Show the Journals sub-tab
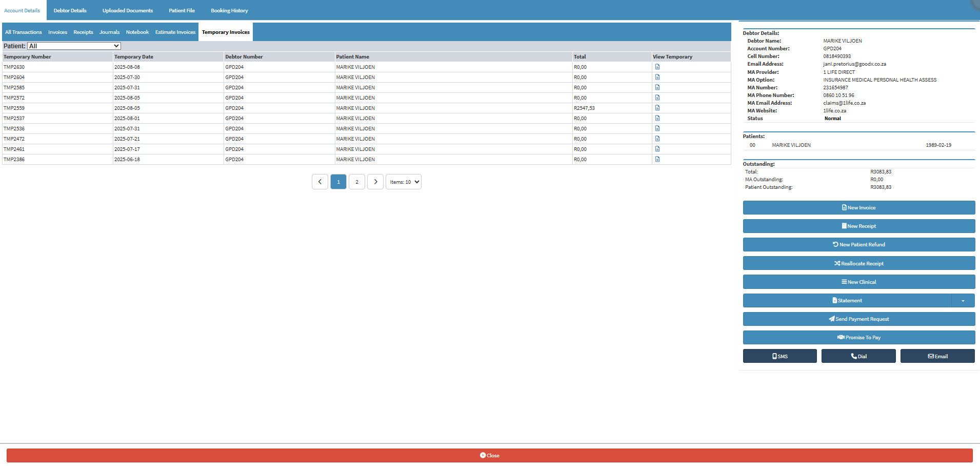This screenshot has width=980, height=466. [109, 32]
